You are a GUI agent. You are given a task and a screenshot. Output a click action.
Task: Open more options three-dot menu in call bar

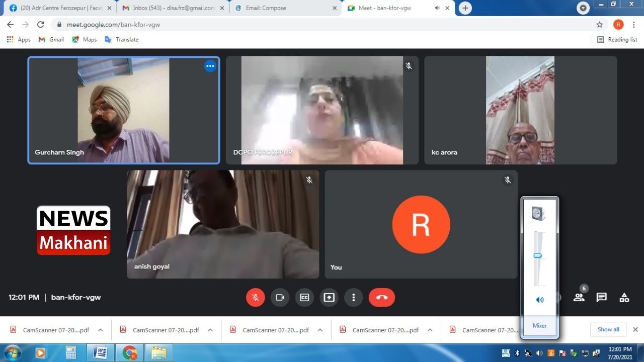(x=353, y=298)
